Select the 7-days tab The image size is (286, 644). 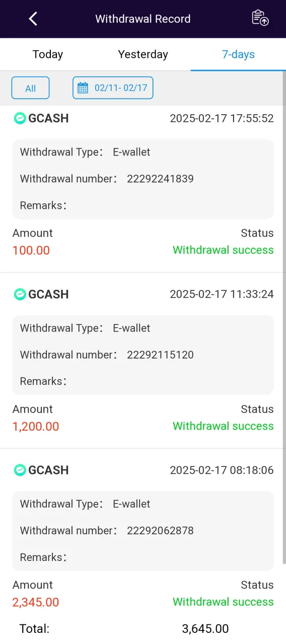[x=238, y=54]
